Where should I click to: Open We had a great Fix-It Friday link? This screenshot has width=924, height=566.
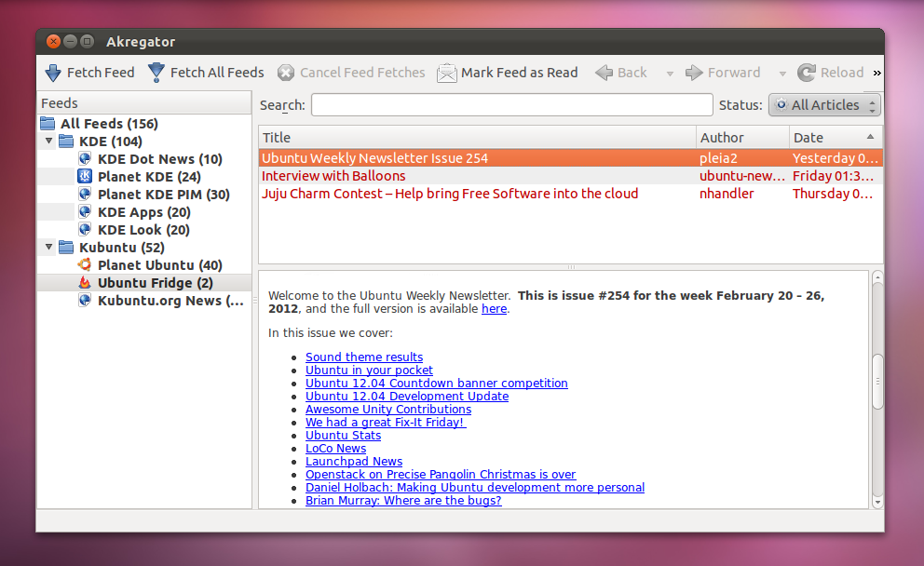pyautogui.click(x=386, y=422)
